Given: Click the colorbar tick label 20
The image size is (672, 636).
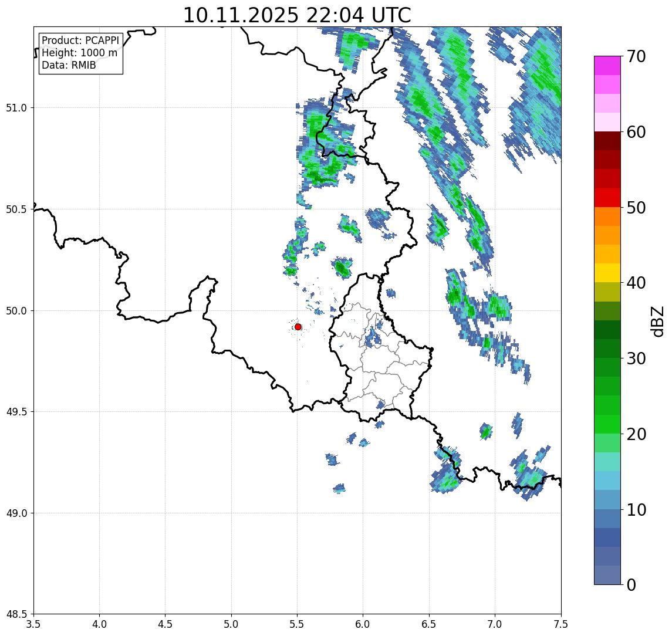Looking at the screenshot, I should pyautogui.click(x=636, y=434).
